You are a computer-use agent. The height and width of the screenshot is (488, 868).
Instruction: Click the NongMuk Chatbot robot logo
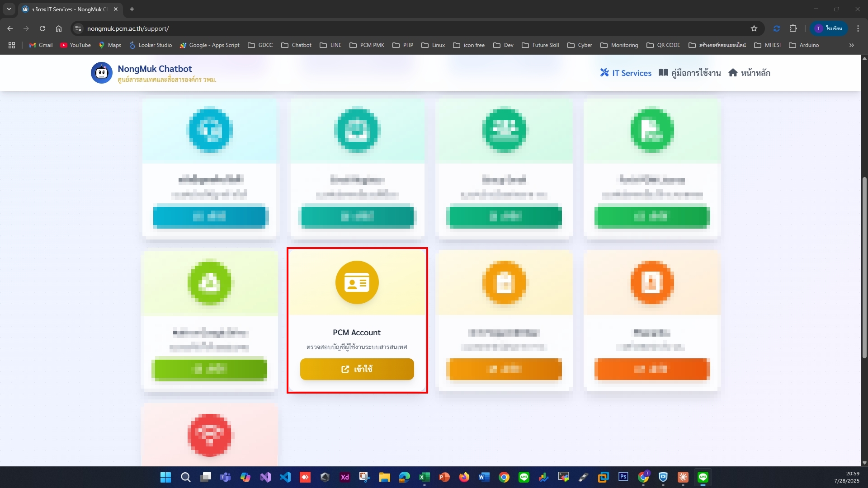tap(102, 73)
